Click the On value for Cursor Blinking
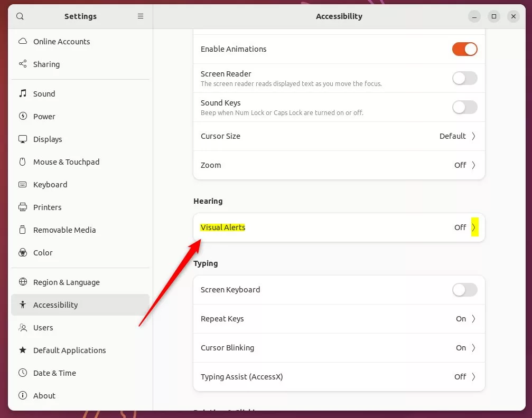Screen dimensions: 532x418 click(461, 348)
